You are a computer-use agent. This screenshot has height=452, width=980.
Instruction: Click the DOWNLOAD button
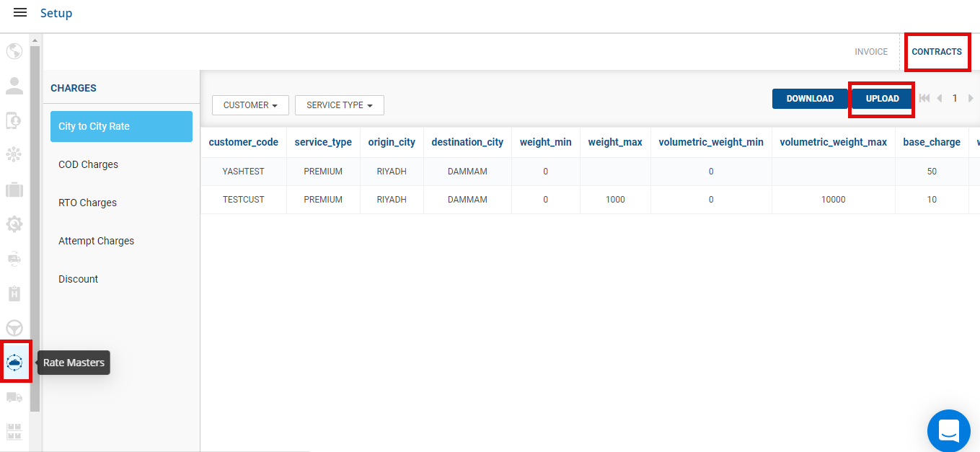pyautogui.click(x=809, y=99)
